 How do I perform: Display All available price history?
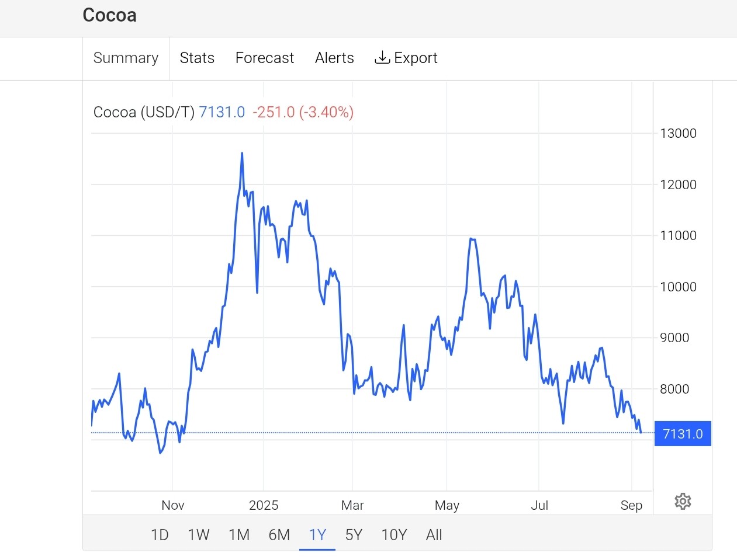[434, 535]
